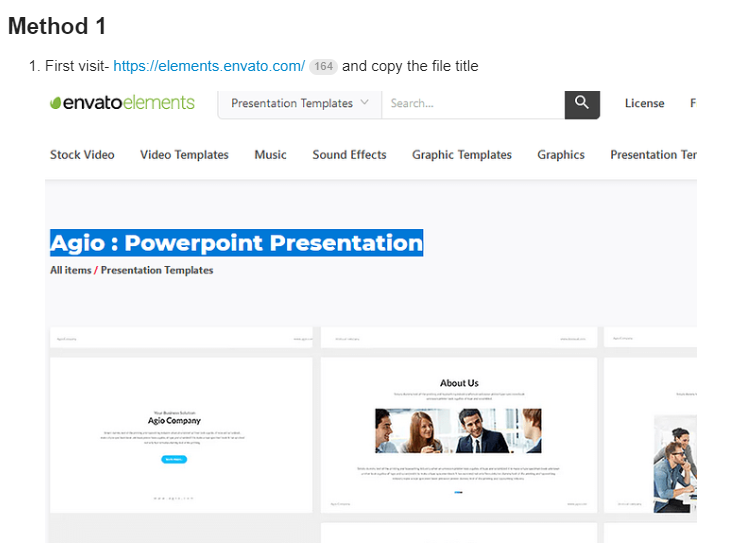The width and height of the screenshot is (732, 550).
Task: Select the Music category
Action: 270,155
